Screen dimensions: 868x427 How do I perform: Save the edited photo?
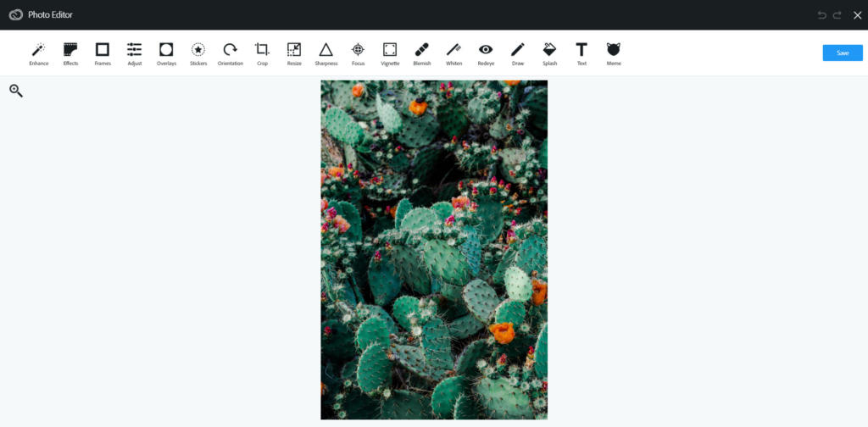click(843, 53)
